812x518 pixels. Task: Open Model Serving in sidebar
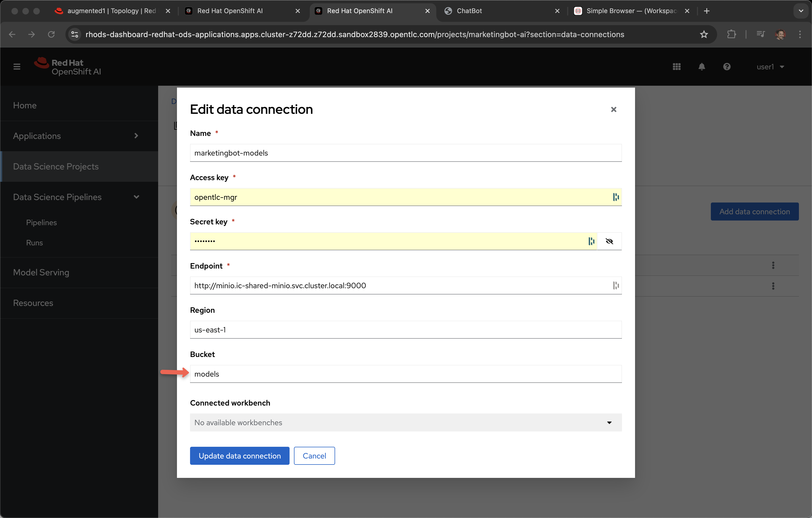(x=41, y=272)
